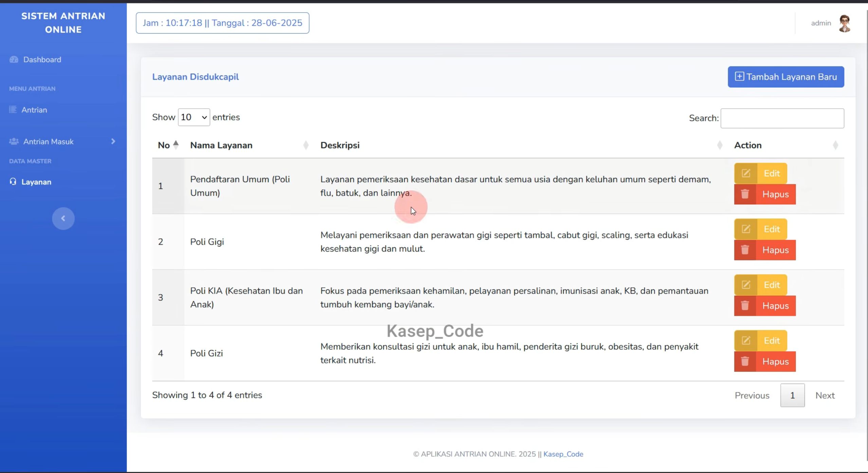Click Hapus for the Poli Gizi service
This screenshot has width=868, height=473.
765,361
